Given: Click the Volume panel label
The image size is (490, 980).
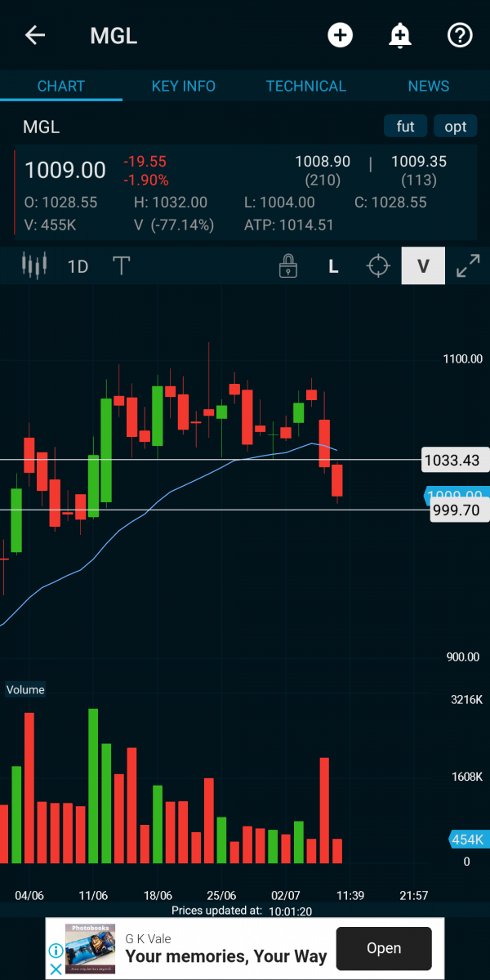Looking at the screenshot, I should (25, 690).
